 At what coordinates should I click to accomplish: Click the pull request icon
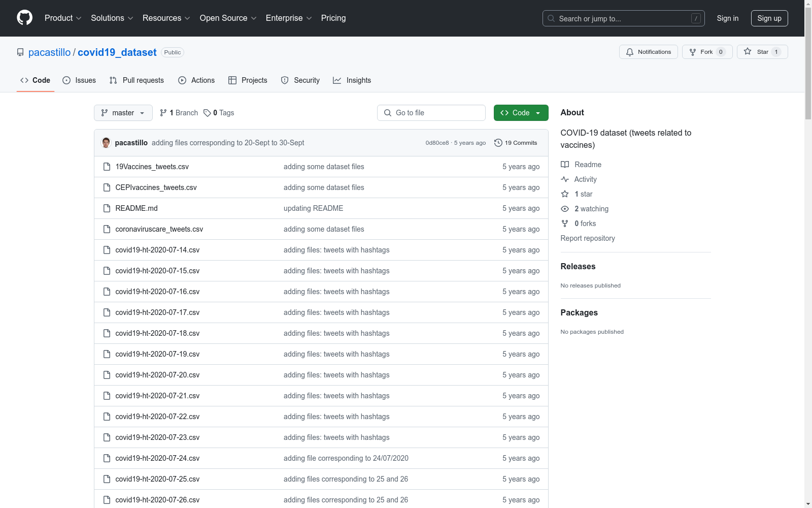point(113,80)
